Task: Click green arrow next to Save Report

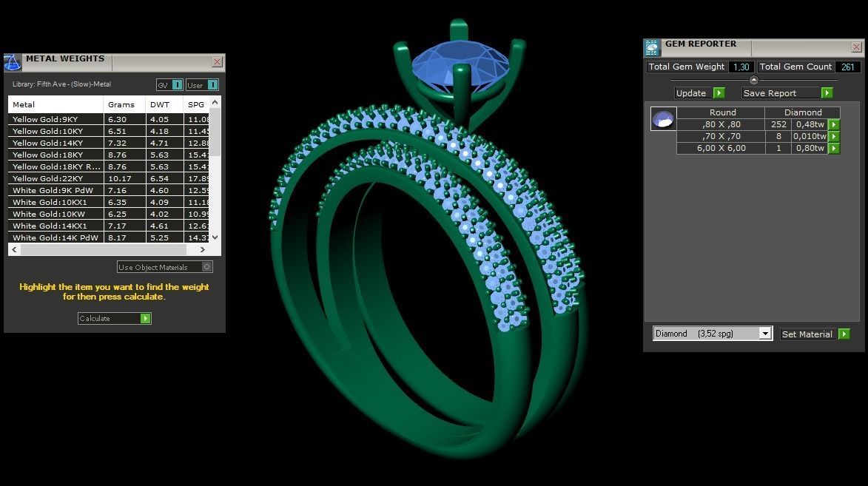Action: tap(827, 93)
